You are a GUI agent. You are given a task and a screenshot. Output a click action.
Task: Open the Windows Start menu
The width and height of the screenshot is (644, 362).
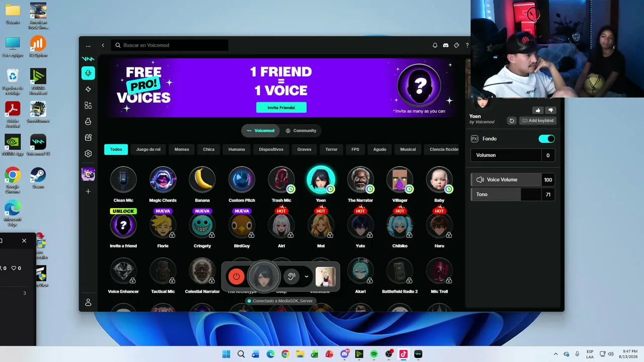point(226,354)
